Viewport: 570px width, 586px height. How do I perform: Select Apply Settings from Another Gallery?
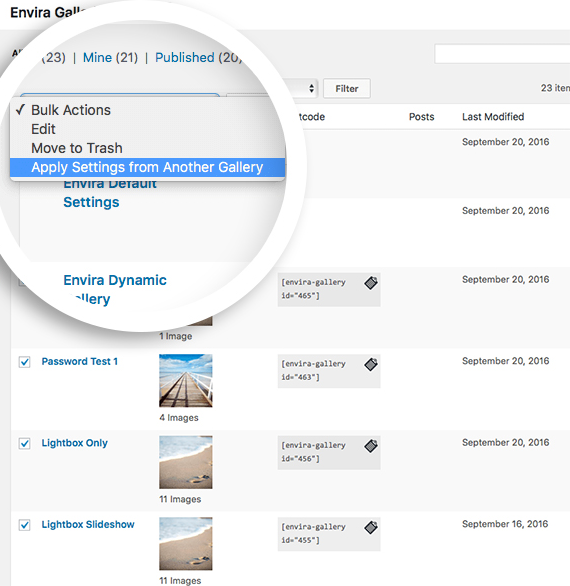coord(147,167)
